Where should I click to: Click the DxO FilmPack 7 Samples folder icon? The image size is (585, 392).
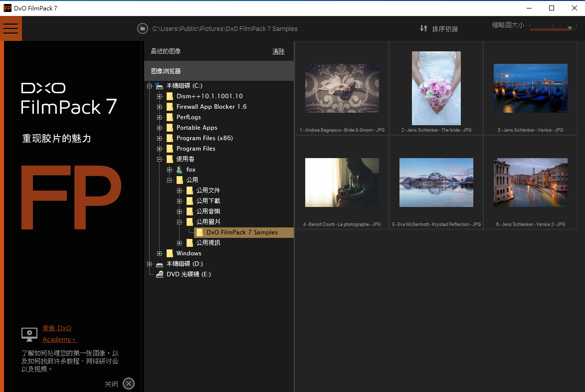pos(199,232)
